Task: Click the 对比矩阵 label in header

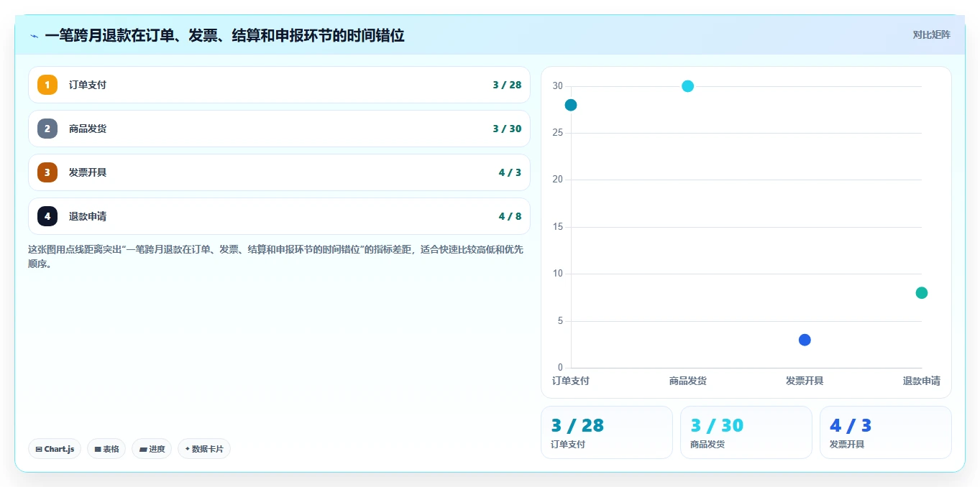Action: [932, 35]
